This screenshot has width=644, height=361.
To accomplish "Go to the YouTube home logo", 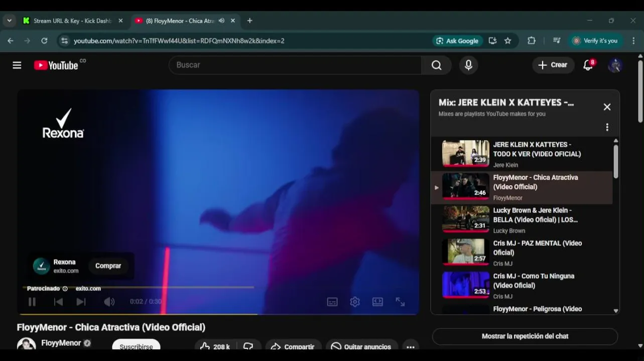I will [x=56, y=65].
